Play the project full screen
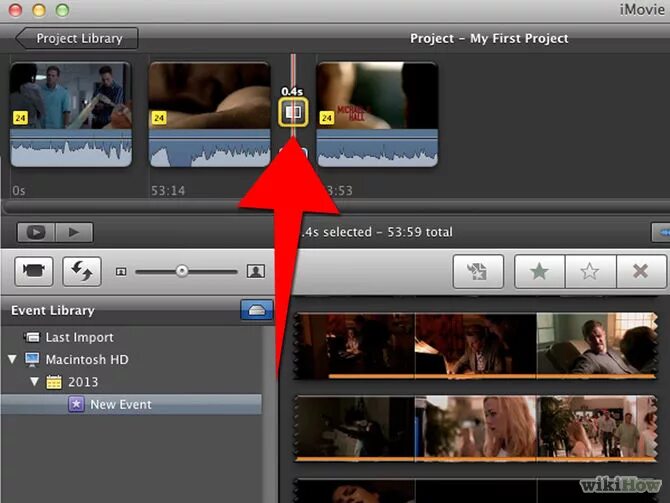This screenshot has width=670, height=503. pos(36,232)
